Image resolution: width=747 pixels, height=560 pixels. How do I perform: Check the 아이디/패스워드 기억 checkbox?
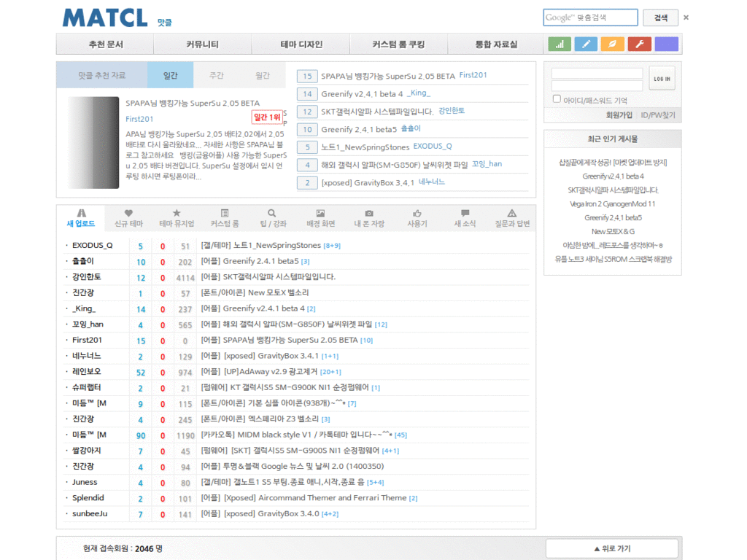(x=557, y=99)
